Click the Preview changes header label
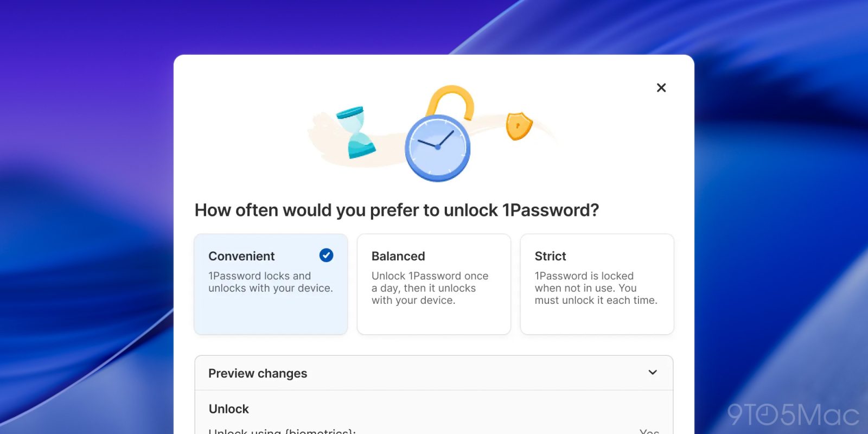This screenshot has height=434, width=868. [x=258, y=373]
